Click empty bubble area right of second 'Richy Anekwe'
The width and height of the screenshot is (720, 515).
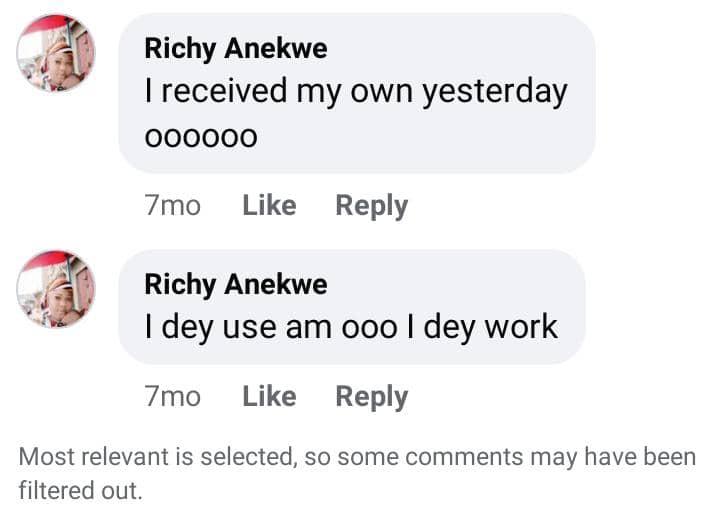450,284
